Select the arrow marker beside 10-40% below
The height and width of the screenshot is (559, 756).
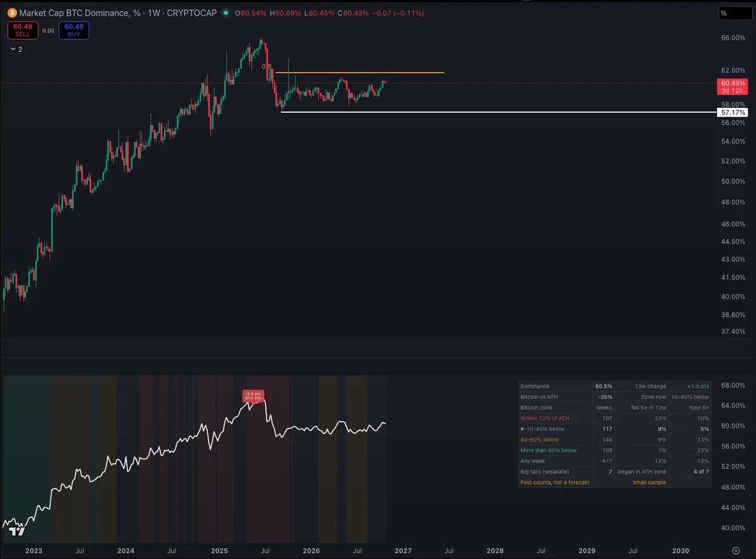522,429
